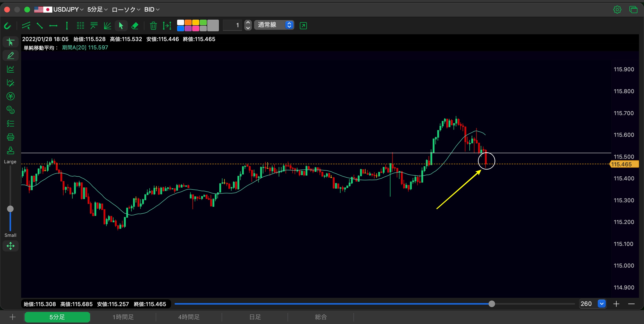644x324 pixels.
Task: Print the chart with printer icon
Action: tap(11, 137)
